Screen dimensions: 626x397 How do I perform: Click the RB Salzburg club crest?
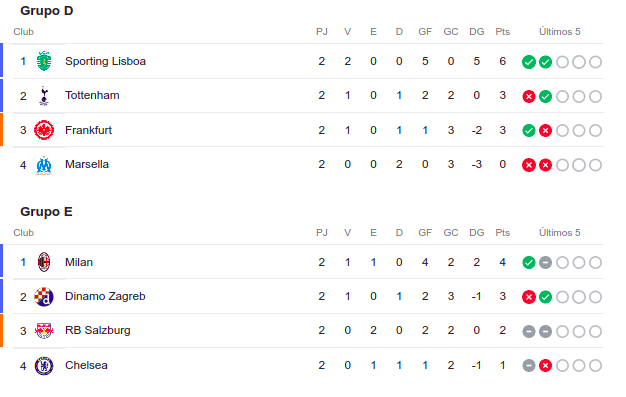(x=44, y=331)
